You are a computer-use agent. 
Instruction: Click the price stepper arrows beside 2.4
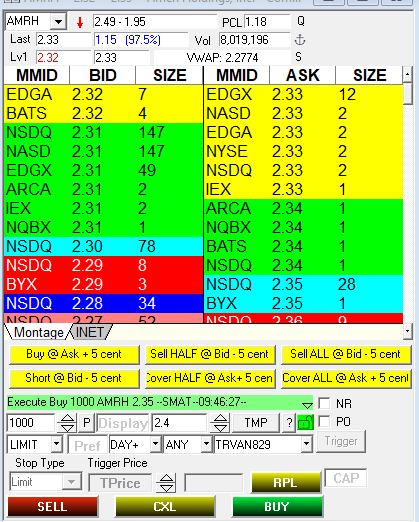point(220,423)
